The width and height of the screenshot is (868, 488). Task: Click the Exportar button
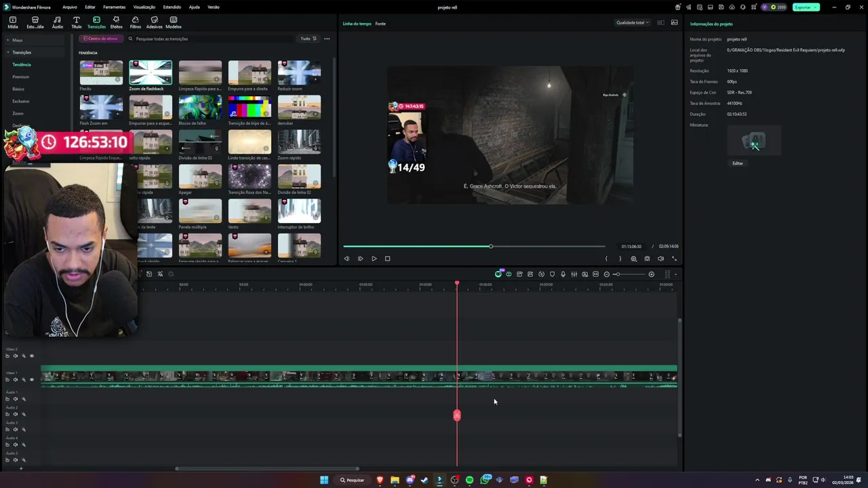click(806, 7)
